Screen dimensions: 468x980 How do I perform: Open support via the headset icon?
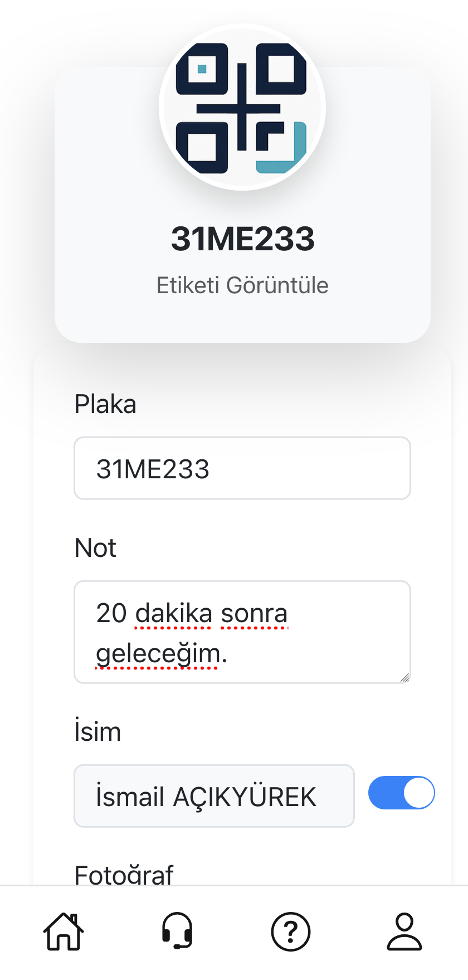pyautogui.click(x=177, y=932)
